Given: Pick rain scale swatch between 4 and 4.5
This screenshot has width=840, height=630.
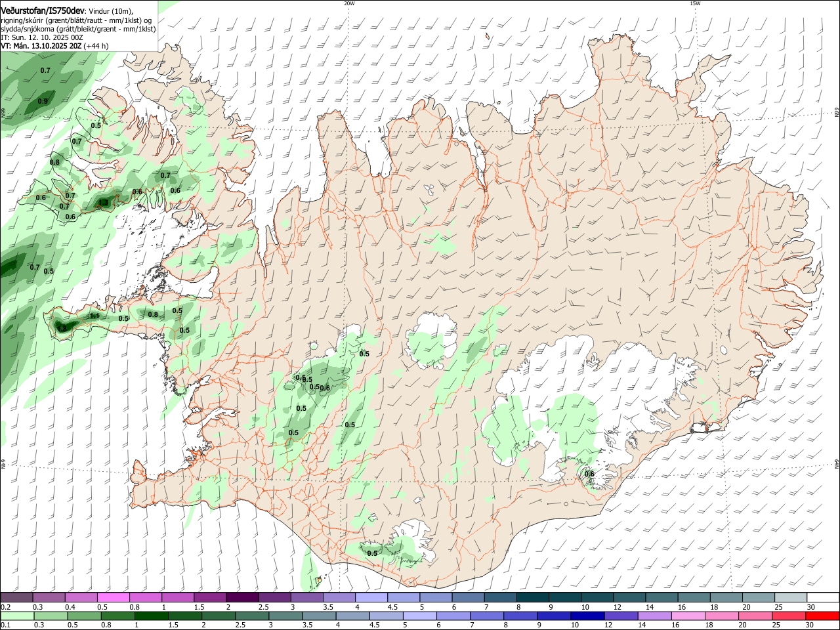Looking at the screenshot, I should [353, 616].
